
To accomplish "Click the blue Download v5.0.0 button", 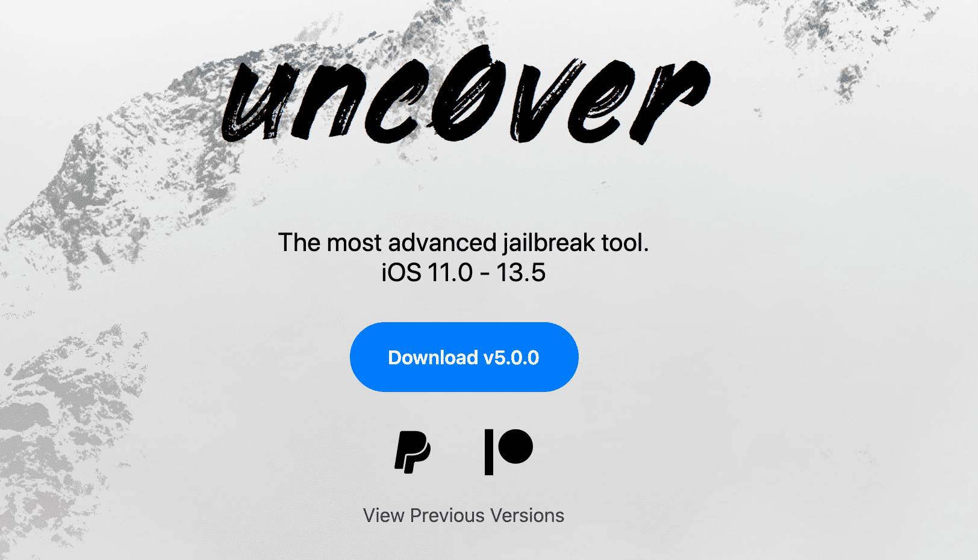I will tap(464, 357).
